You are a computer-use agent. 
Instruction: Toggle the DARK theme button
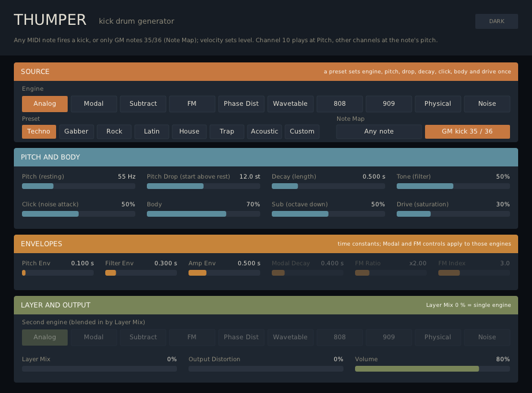[496, 21]
